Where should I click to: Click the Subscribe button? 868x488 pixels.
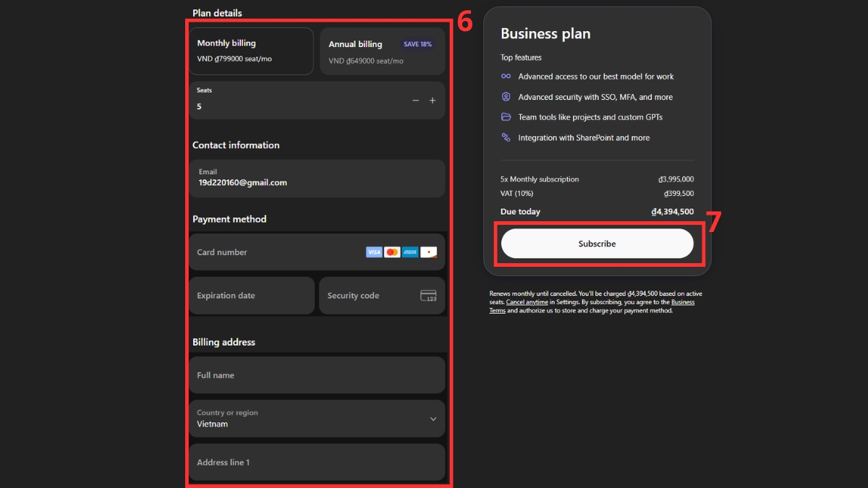(597, 244)
